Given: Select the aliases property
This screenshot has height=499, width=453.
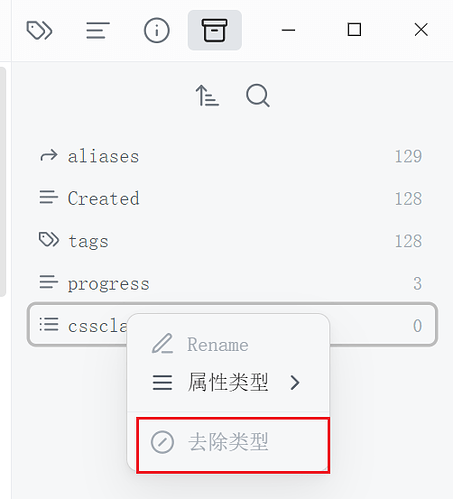Looking at the screenshot, I should (232, 156).
